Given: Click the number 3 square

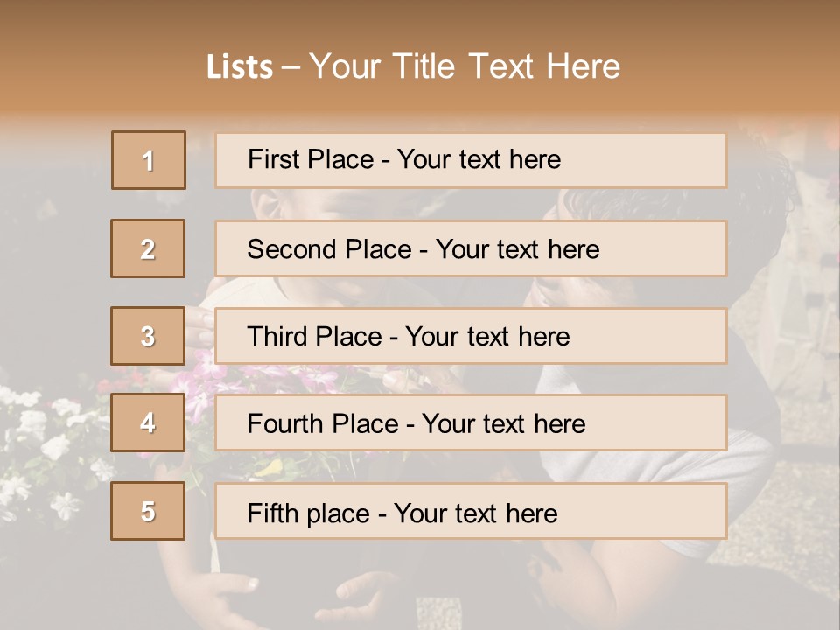Looking at the screenshot, I should pos(148,336).
